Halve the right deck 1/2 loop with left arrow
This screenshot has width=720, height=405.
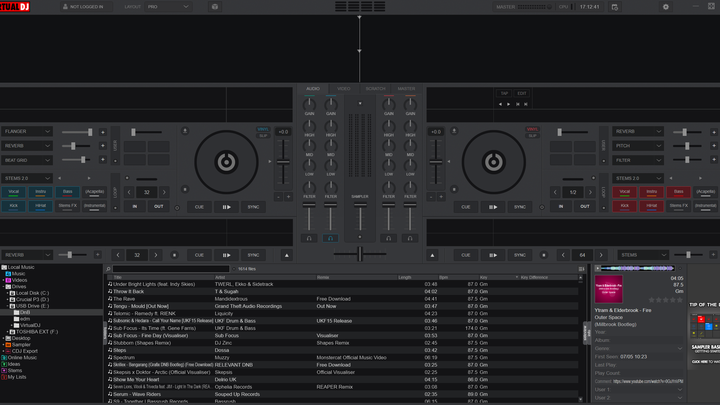pyautogui.click(x=555, y=192)
